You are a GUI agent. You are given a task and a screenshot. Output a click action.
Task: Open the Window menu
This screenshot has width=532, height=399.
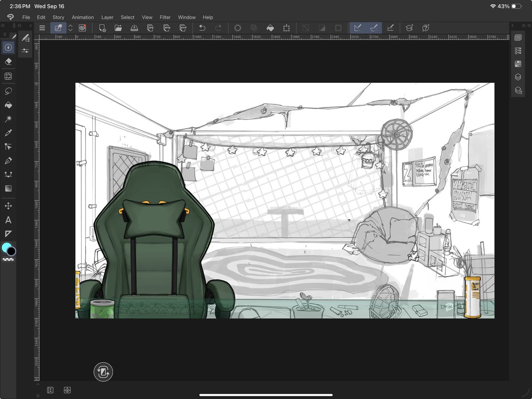click(187, 17)
